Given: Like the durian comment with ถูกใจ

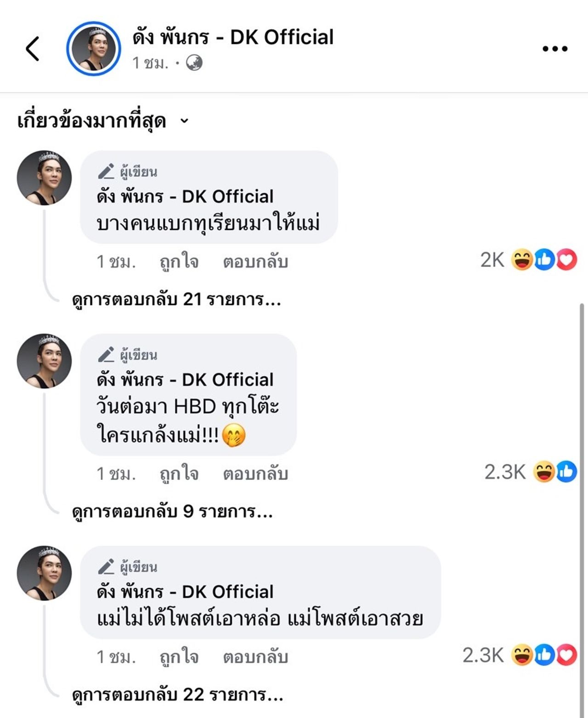Looking at the screenshot, I should point(179,262).
